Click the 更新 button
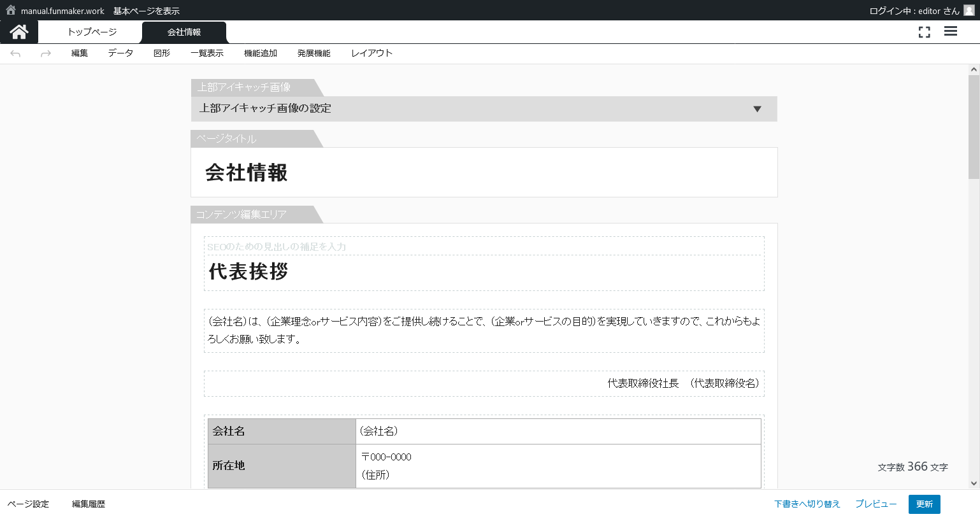980x519 pixels. pos(925,504)
